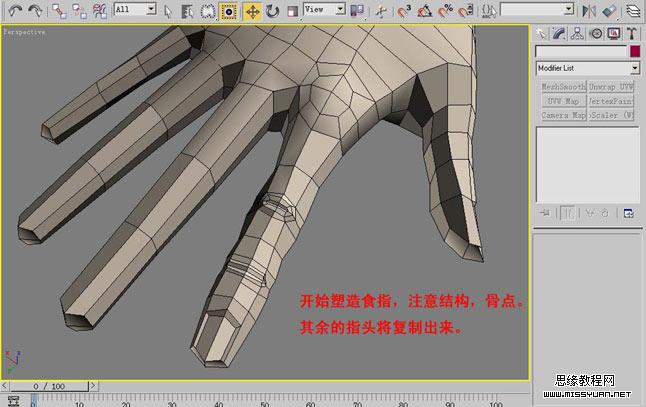This screenshot has height=407, width=646.
Task: Toggle the Spinner Snap icon
Action: (466, 11)
